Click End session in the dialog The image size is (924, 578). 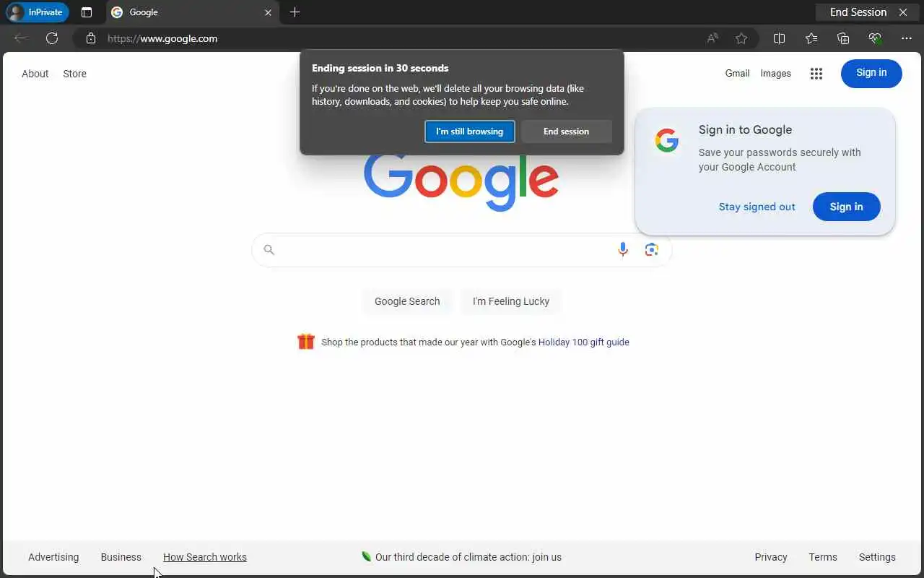click(x=566, y=131)
